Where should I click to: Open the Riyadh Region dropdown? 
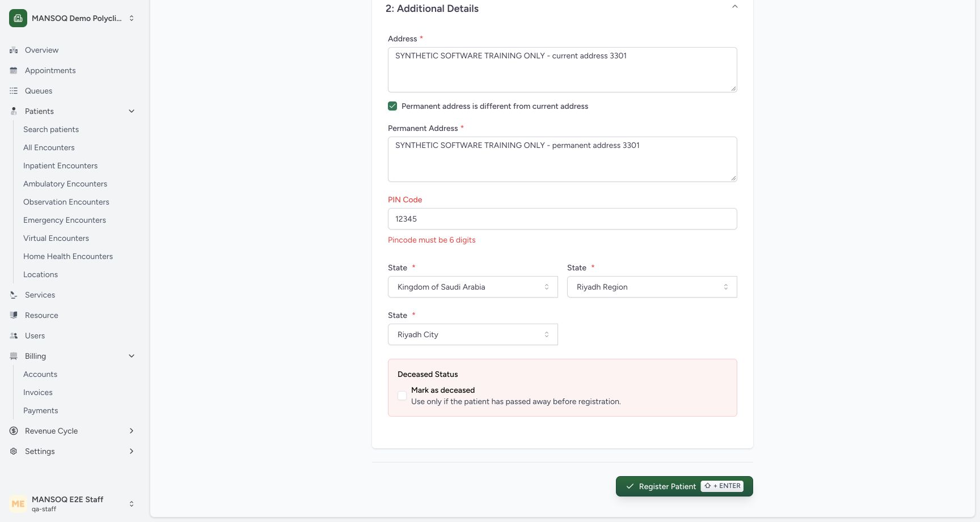[x=652, y=287]
